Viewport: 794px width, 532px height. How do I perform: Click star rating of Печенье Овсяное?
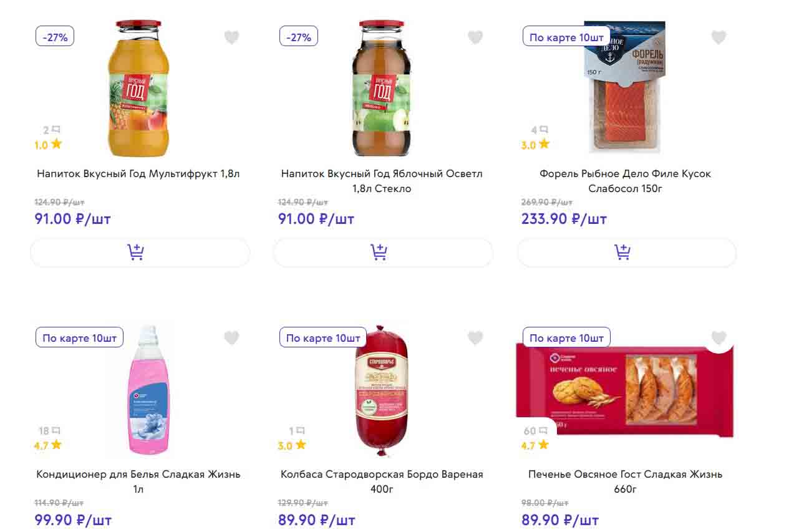tap(535, 445)
